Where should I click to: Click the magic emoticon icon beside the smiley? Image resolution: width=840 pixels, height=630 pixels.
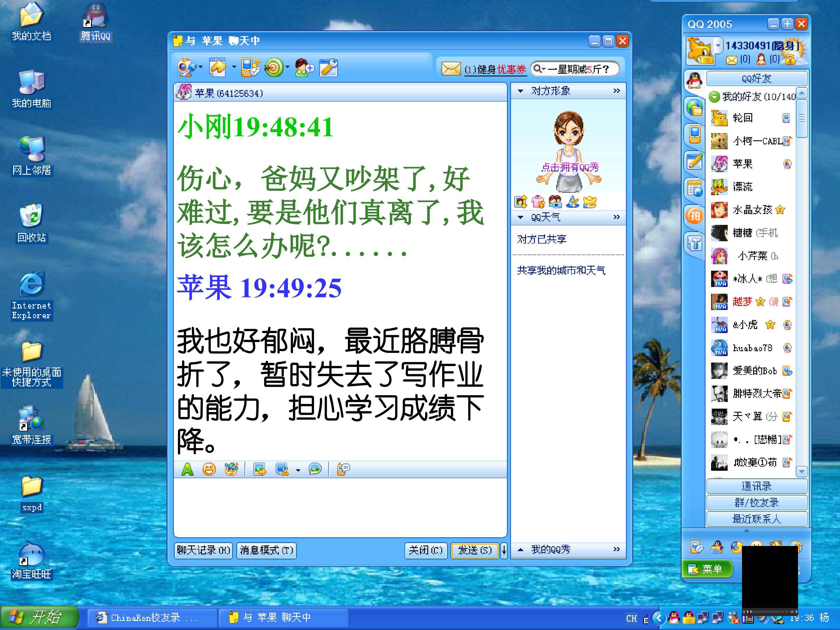(x=231, y=469)
